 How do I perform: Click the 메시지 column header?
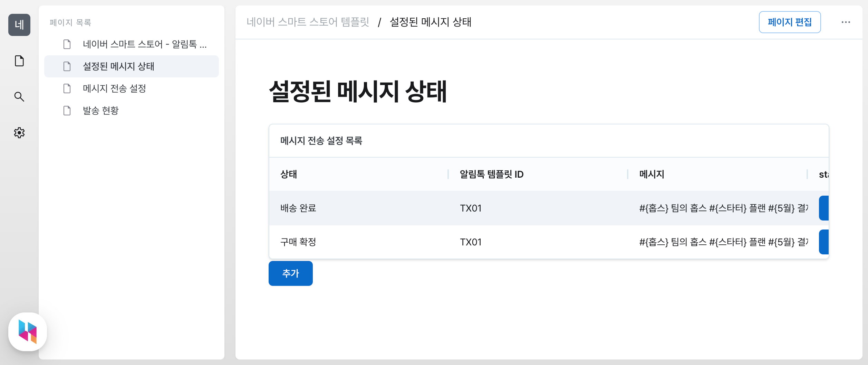(717, 174)
